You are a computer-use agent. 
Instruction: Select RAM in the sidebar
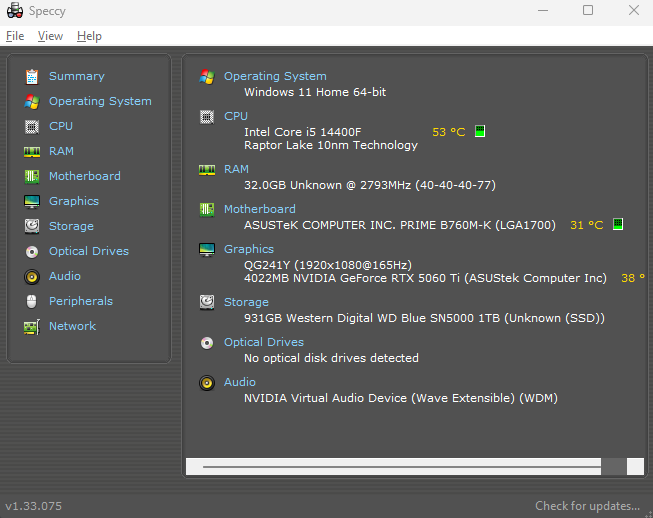click(62, 151)
